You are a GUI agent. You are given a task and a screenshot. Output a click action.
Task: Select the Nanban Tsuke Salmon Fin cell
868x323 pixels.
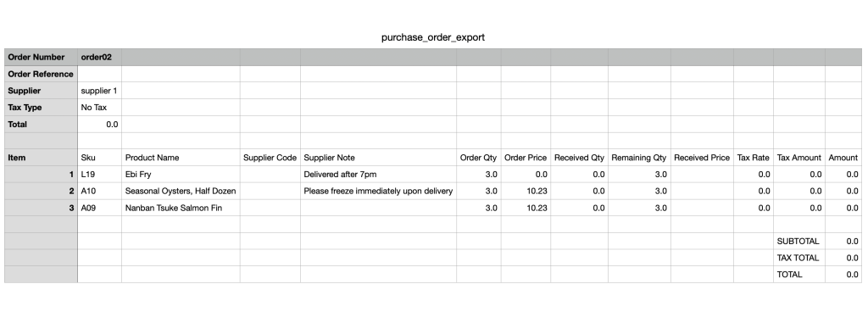tap(181, 208)
